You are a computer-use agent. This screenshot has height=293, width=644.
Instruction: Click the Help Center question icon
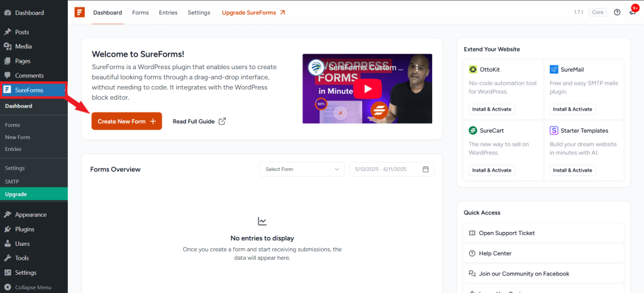pos(472,253)
